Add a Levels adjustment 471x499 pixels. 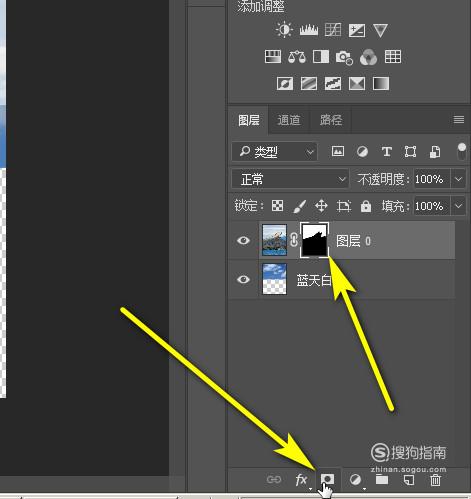pos(309,30)
